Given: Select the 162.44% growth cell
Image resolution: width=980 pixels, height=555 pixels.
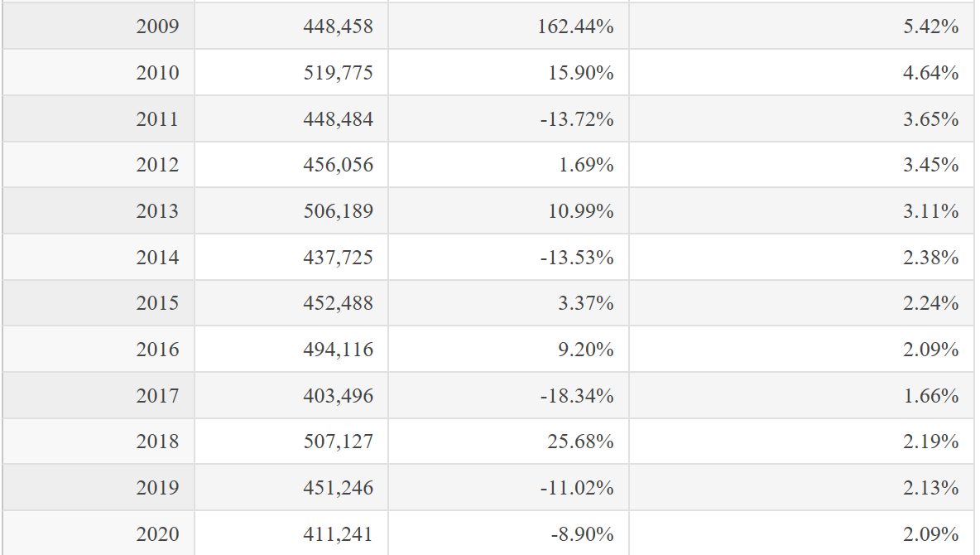Looking at the screenshot, I should coord(508,26).
